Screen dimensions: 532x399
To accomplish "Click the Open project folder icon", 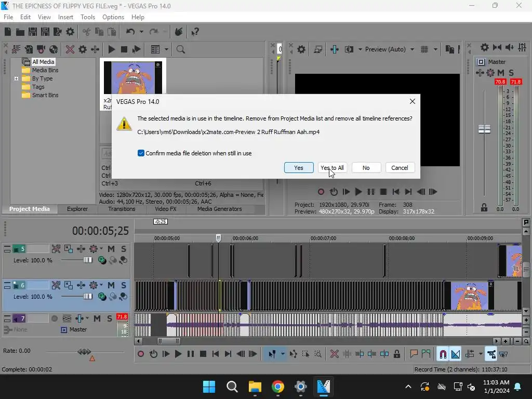I will (x=20, y=32).
